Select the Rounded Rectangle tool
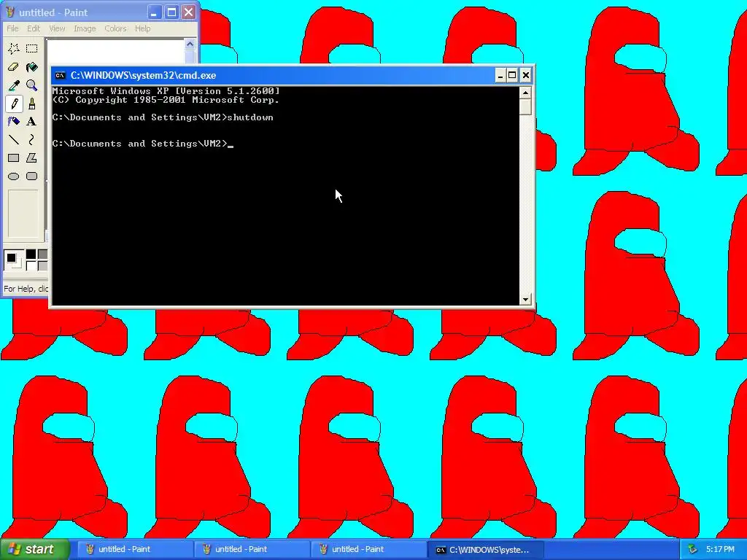The height and width of the screenshot is (560, 747). (x=32, y=176)
